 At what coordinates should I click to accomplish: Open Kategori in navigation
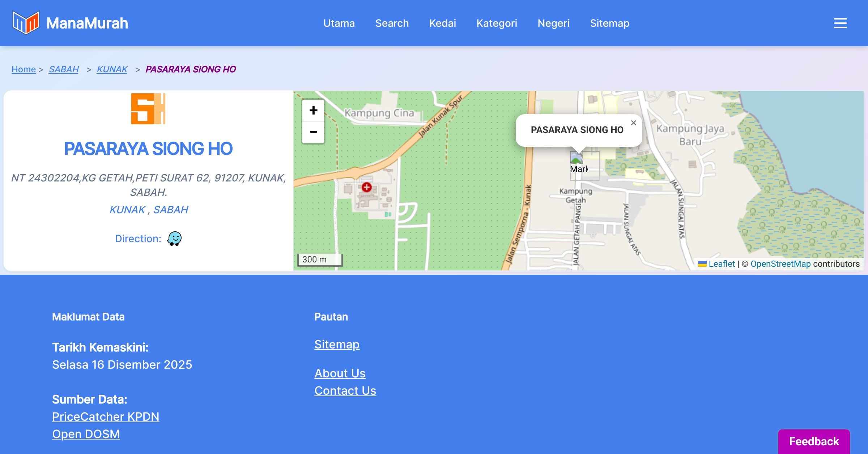[497, 23]
